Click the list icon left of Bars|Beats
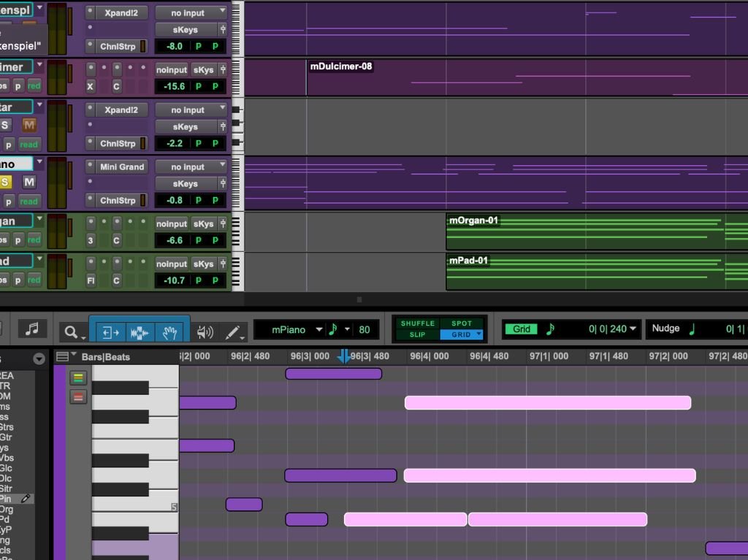This screenshot has width=748, height=560. point(63,356)
